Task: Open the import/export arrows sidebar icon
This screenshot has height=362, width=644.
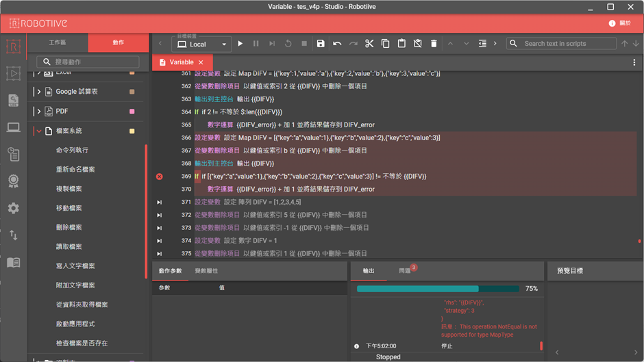Action: tap(13, 235)
